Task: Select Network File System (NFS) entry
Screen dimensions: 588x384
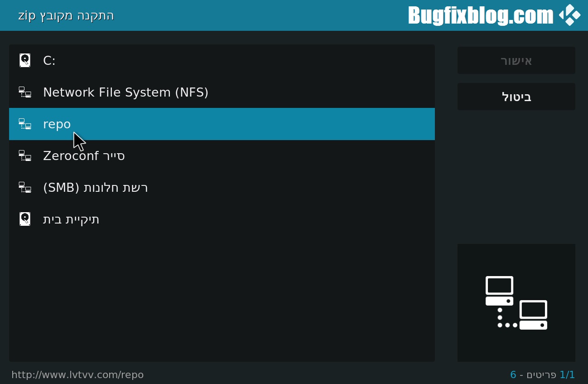Action: click(x=125, y=92)
